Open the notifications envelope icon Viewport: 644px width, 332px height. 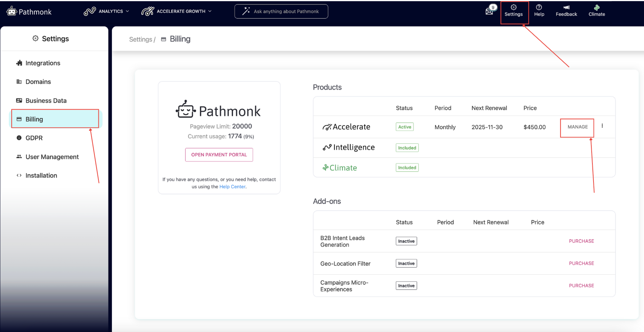[x=489, y=11]
